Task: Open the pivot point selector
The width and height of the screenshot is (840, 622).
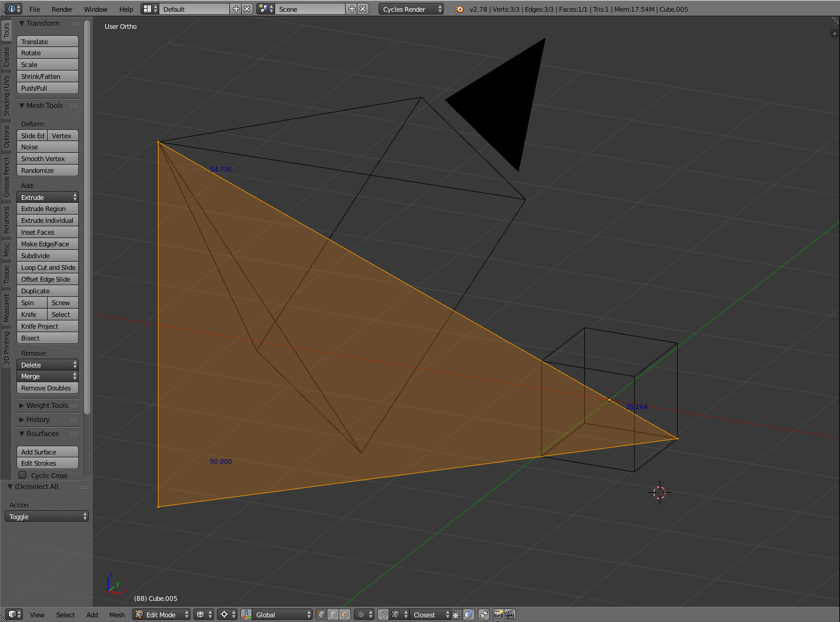Action: point(227,614)
